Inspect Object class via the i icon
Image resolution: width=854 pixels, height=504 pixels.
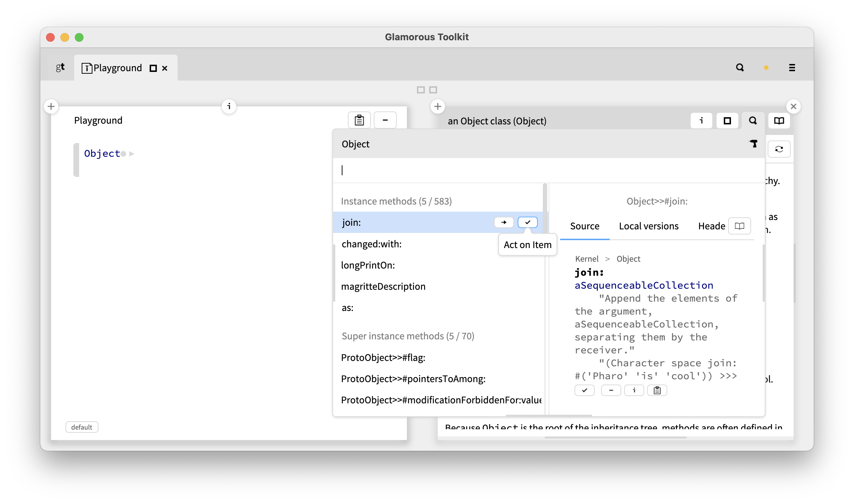[701, 121]
